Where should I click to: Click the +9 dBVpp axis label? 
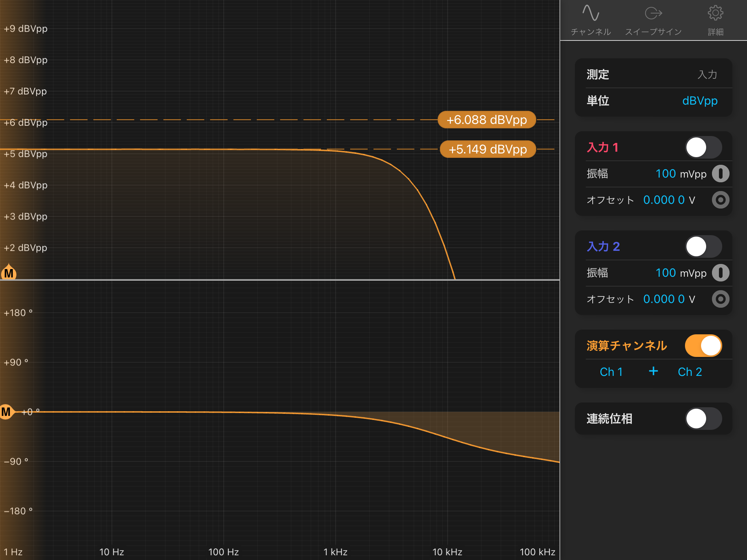point(26,29)
